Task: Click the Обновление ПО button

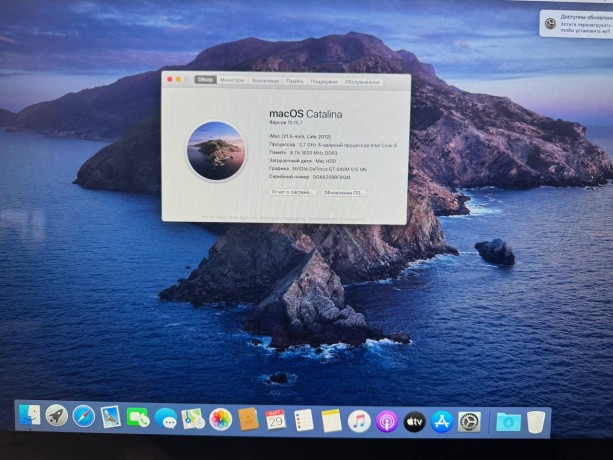Action: point(344,193)
